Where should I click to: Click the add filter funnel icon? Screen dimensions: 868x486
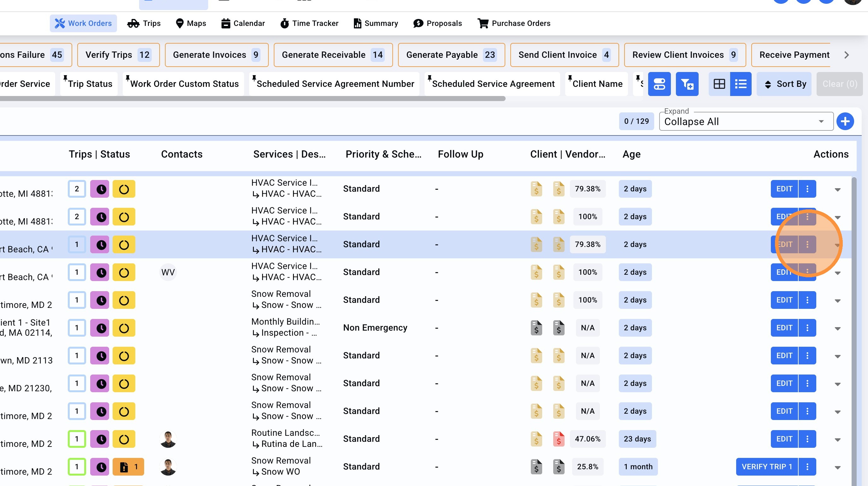coord(687,84)
